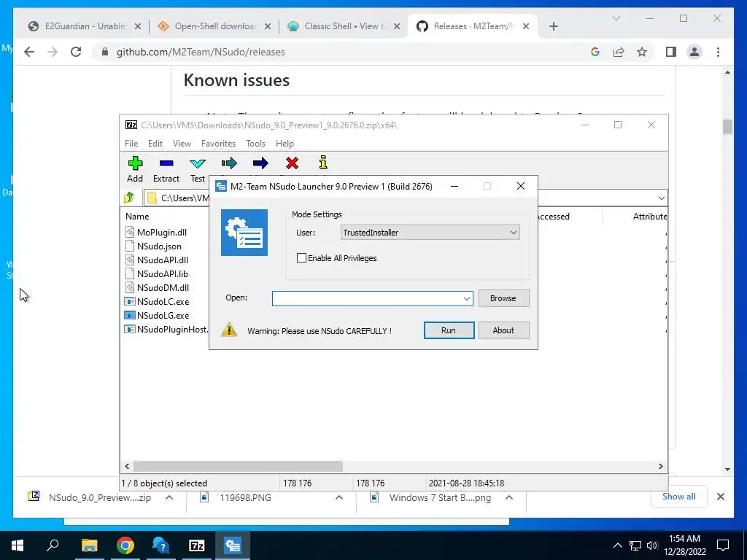Click the Run button in NSudo

coord(449,330)
